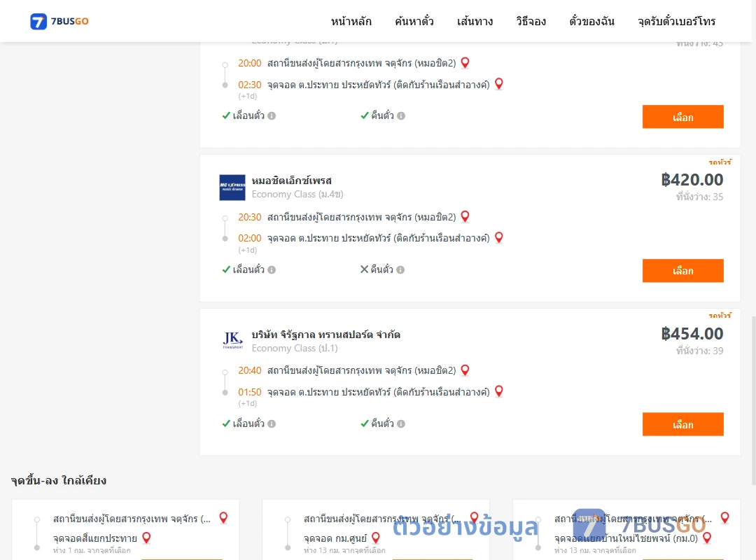Open map pin for จุดจอดสี่แยกประทาย nearby stop
Viewport: 756px width, 560px height.
[x=146, y=538]
